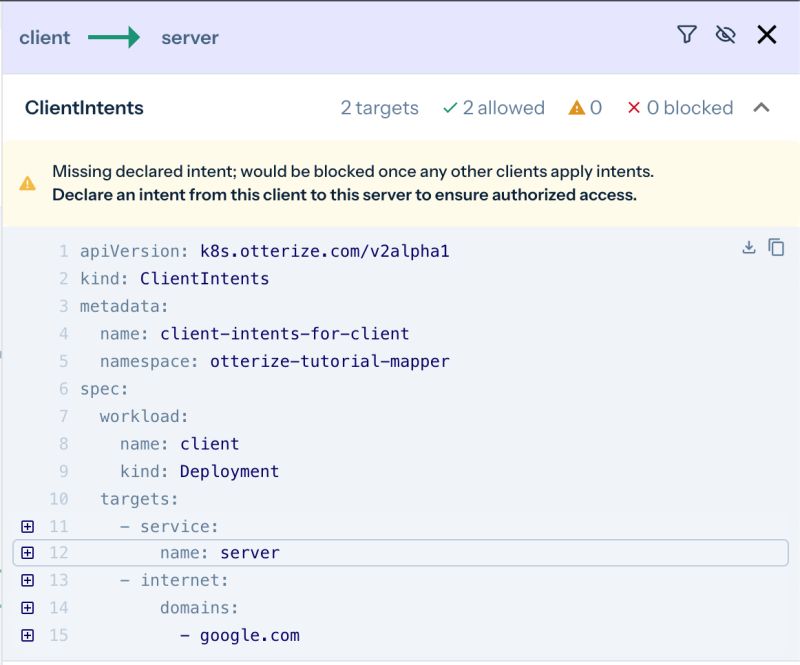Collapse the ClientIntents section chevron
The height and width of the screenshot is (665, 800).
[x=764, y=108]
